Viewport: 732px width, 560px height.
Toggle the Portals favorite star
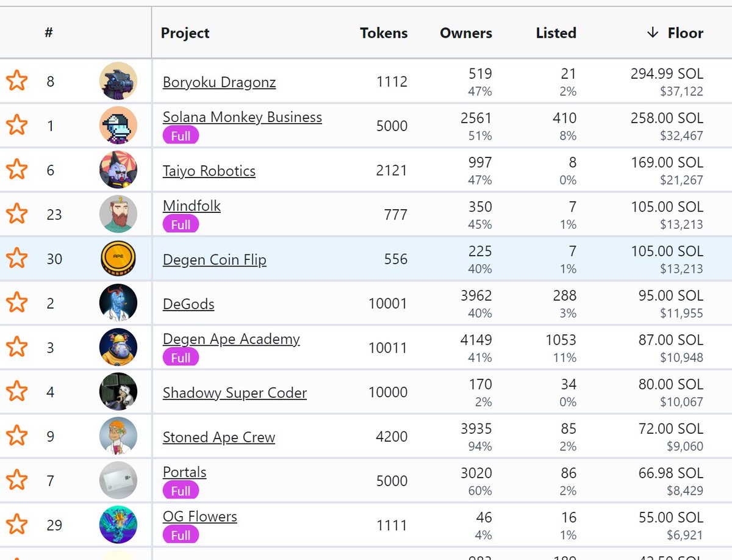click(x=16, y=480)
